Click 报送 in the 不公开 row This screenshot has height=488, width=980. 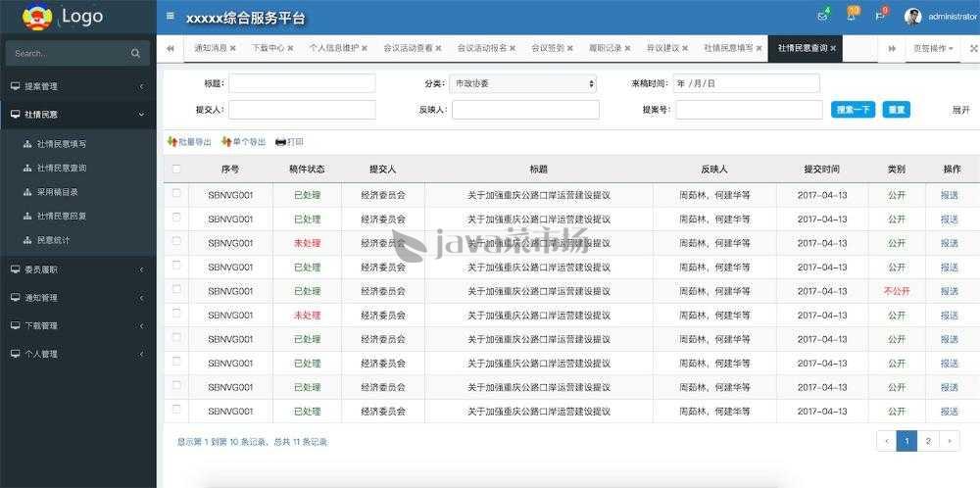(x=950, y=291)
